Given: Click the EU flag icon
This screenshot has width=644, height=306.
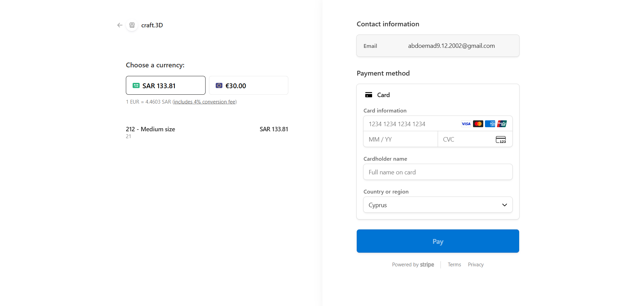Looking at the screenshot, I should click(219, 85).
